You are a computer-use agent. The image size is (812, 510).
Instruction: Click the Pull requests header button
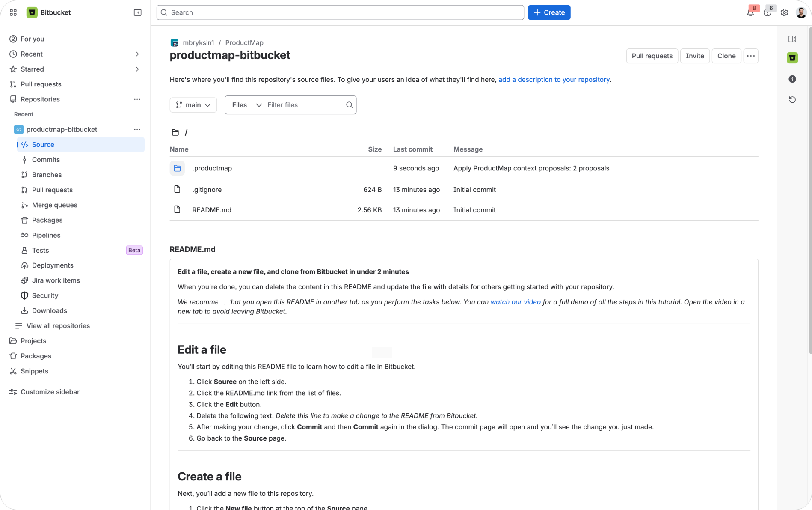coord(652,56)
